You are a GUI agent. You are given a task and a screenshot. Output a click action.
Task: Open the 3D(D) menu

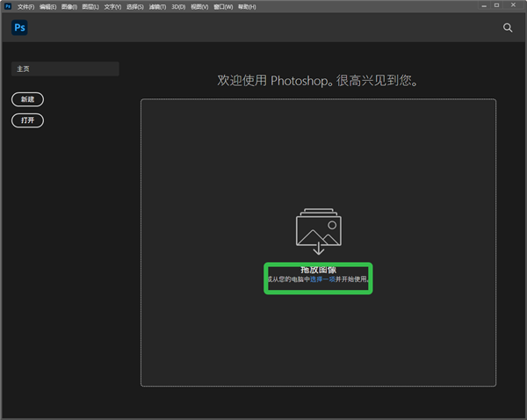tap(178, 6)
